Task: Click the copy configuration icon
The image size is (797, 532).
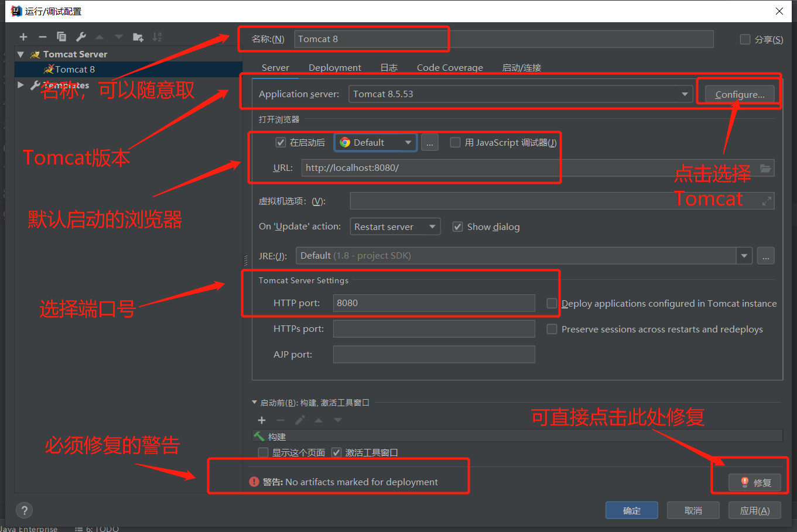Action: (x=61, y=37)
